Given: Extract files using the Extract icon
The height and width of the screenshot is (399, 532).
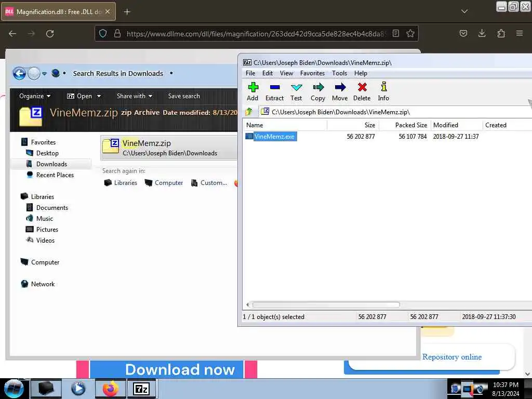Looking at the screenshot, I should tap(274, 91).
